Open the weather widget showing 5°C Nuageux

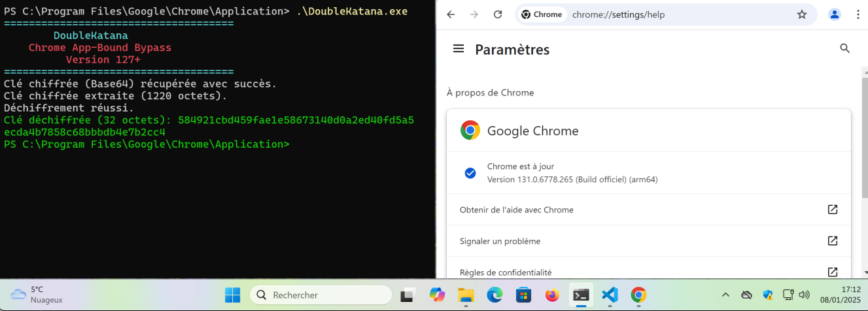[x=36, y=295]
